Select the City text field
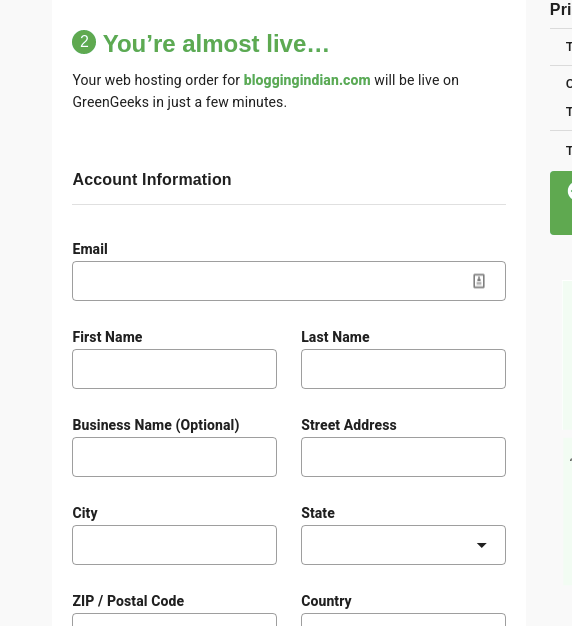The width and height of the screenshot is (572, 626). [174, 545]
